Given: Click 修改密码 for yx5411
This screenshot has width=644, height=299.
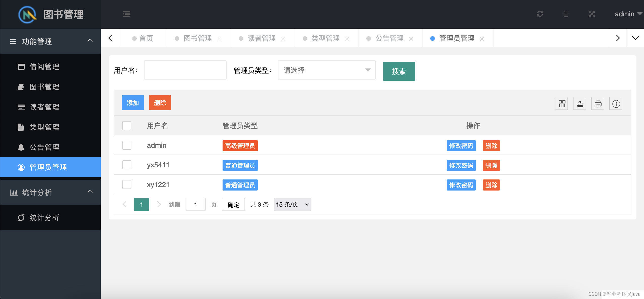Looking at the screenshot, I should pyautogui.click(x=461, y=165).
